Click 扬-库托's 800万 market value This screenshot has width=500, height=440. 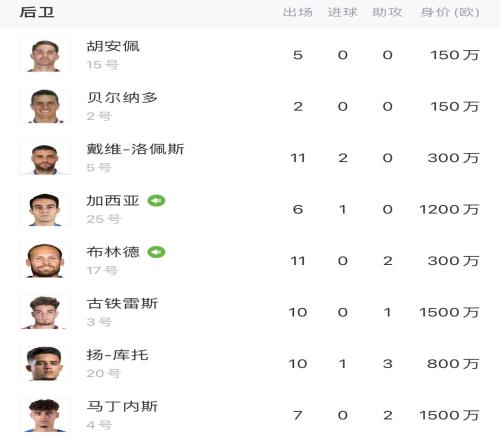453,364
